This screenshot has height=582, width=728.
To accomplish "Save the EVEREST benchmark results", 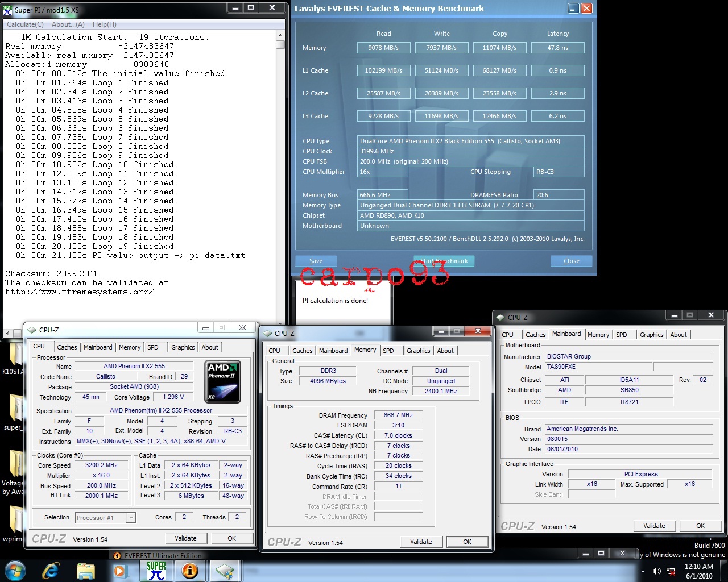I will coord(316,261).
